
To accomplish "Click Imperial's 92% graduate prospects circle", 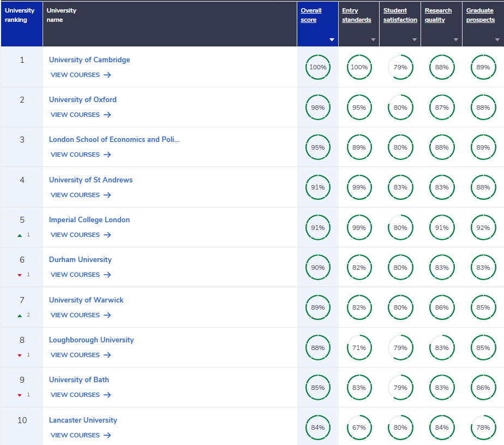I will pyautogui.click(x=483, y=228).
